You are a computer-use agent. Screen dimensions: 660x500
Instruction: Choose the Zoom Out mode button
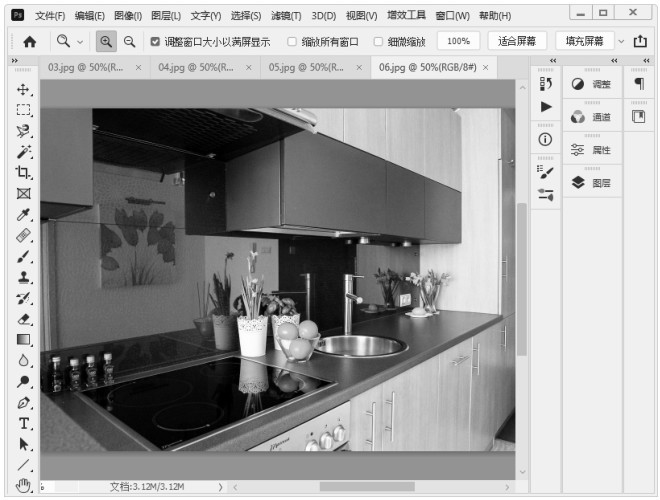click(129, 41)
